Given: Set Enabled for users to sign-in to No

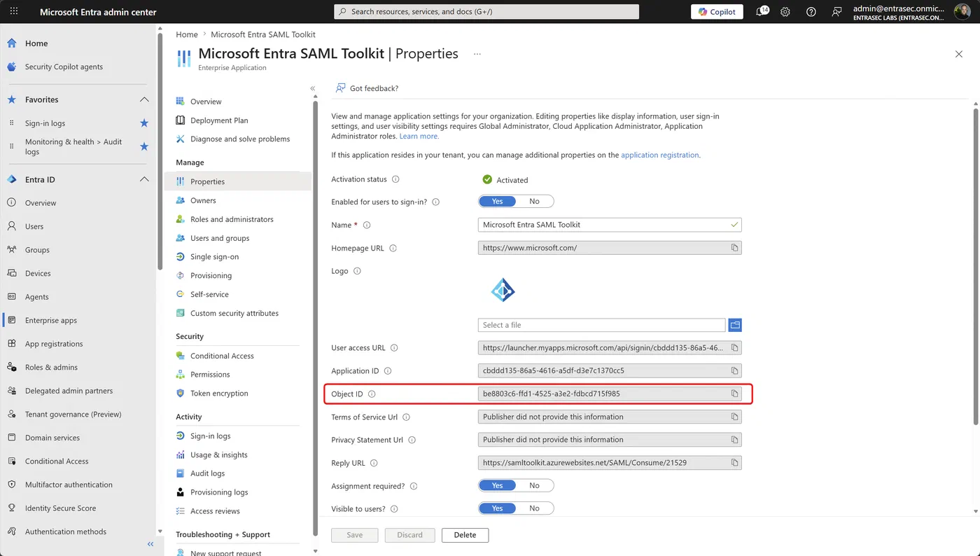Looking at the screenshot, I should tap(535, 202).
